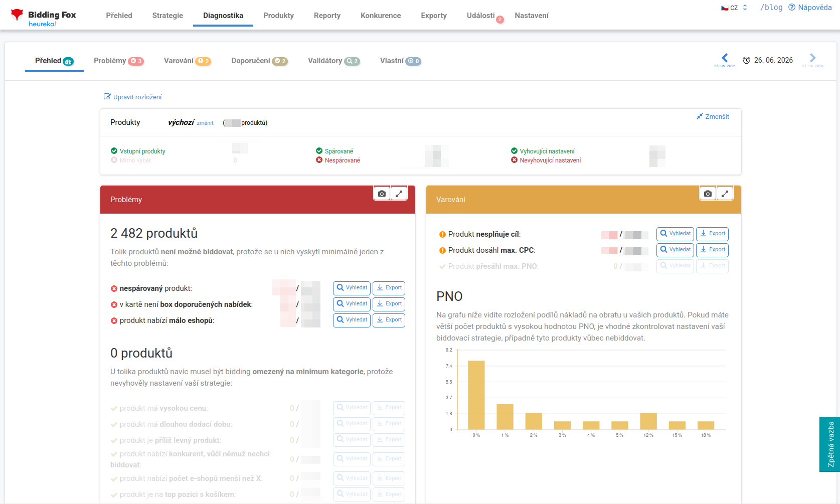Toggle Vyhovující nastavení check filter

tap(514, 151)
